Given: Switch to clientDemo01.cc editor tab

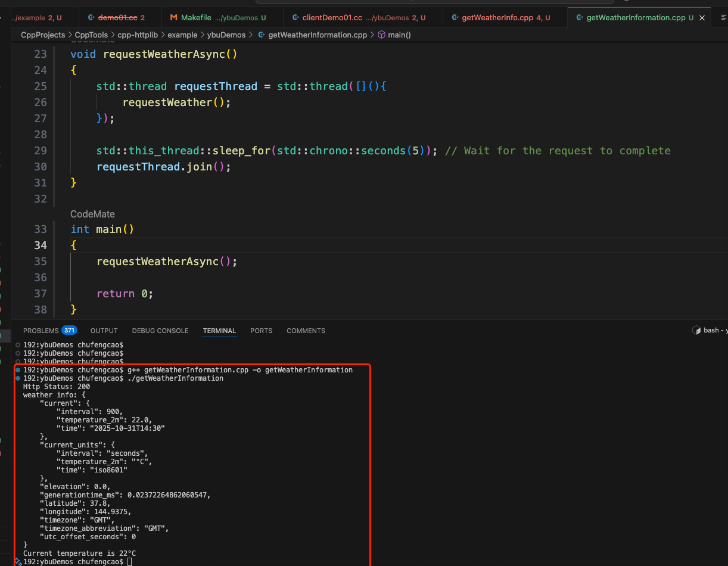Looking at the screenshot, I should coord(363,18).
